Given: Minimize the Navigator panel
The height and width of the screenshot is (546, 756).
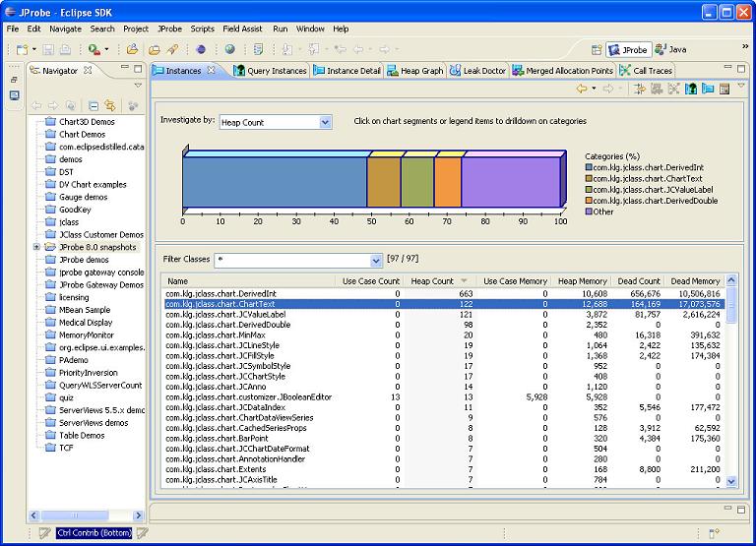Looking at the screenshot, I should pyautogui.click(x=125, y=68).
